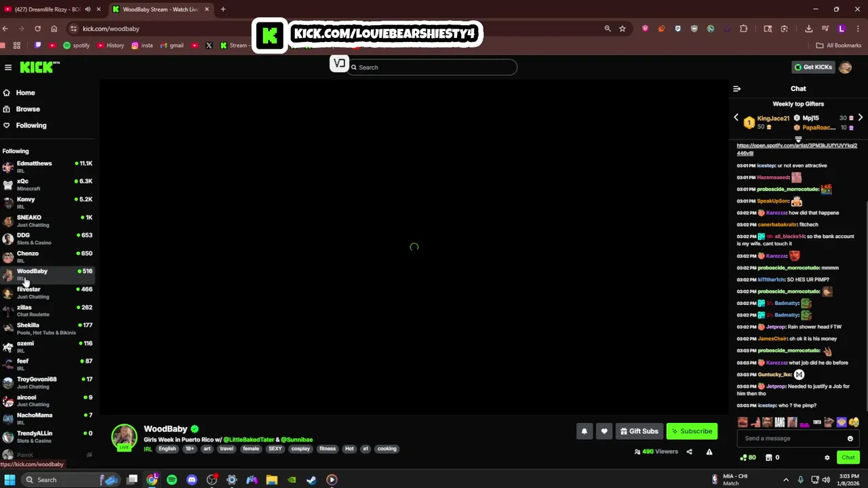Open browser extensions puzzle icon

tap(744, 28)
